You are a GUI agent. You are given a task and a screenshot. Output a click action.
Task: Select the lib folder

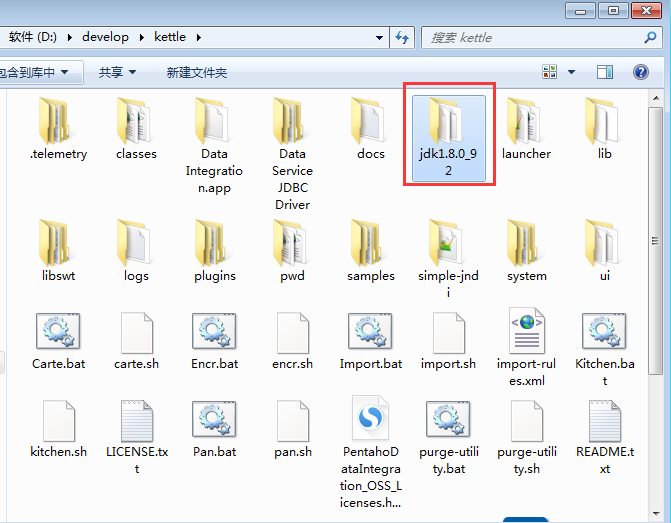click(604, 129)
